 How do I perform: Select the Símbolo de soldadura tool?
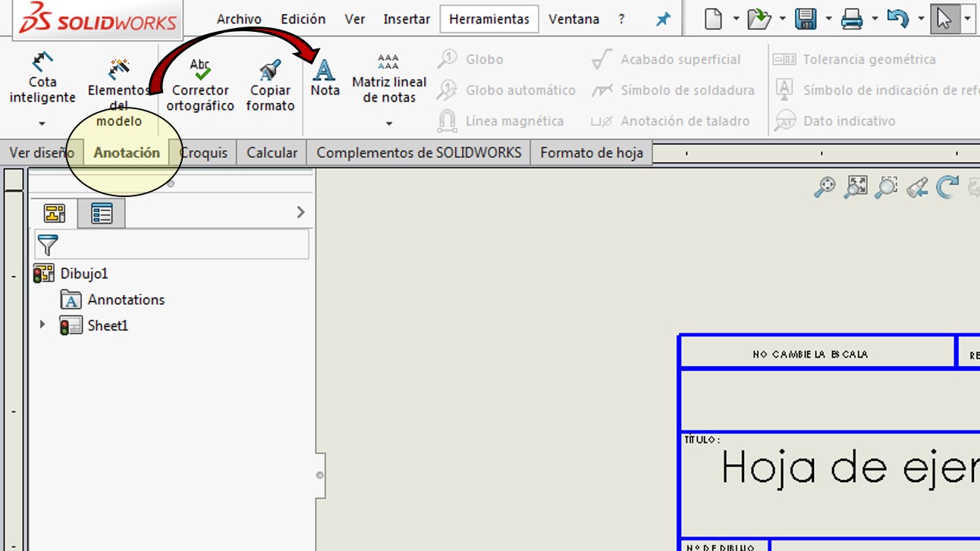click(673, 90)
